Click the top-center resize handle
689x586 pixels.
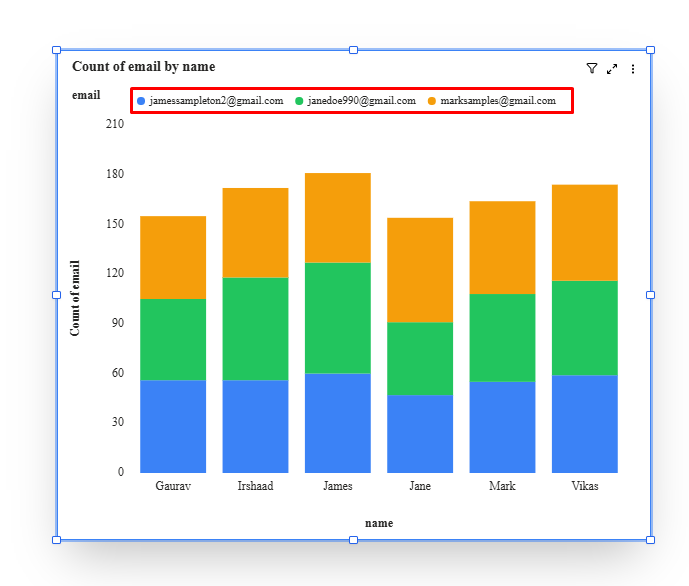click(353, 50)
